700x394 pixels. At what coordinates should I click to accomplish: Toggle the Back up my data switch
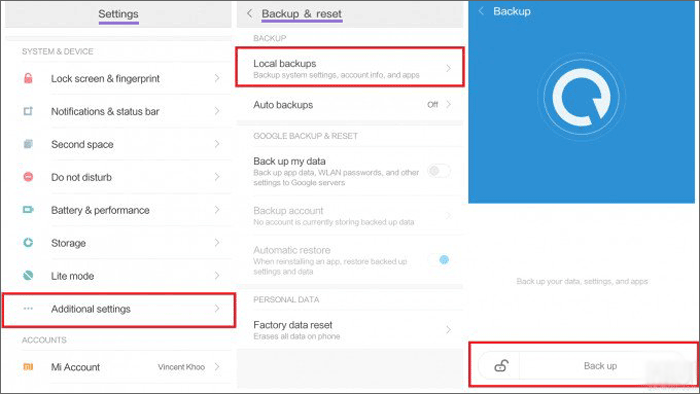438,171
